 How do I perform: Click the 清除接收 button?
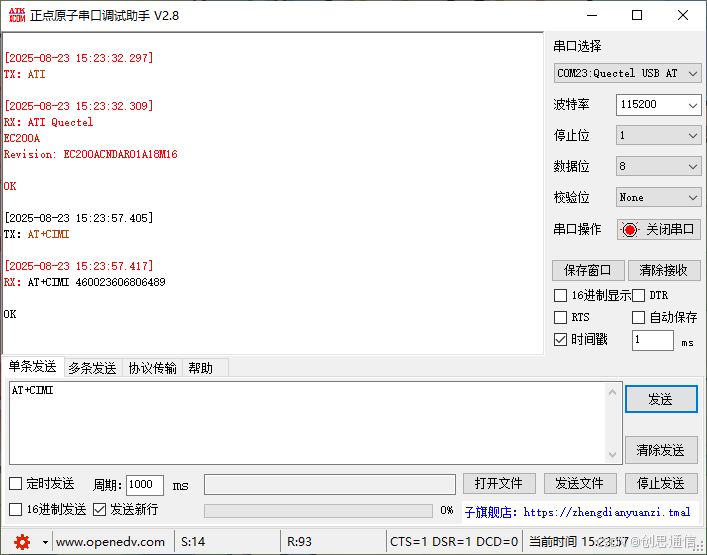[663, 271]
